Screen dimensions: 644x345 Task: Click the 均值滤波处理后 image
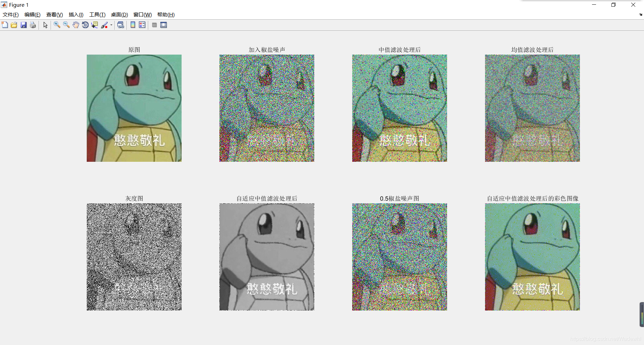click(532, 108)
